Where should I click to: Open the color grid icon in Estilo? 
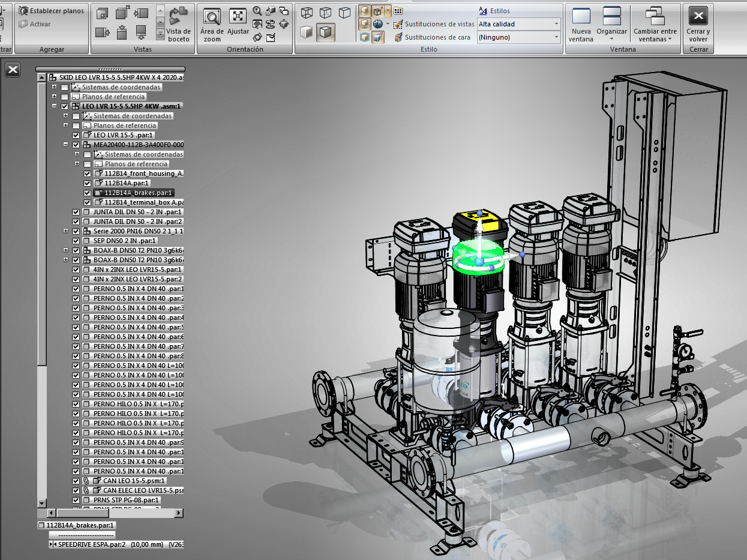tap(398, 11)
